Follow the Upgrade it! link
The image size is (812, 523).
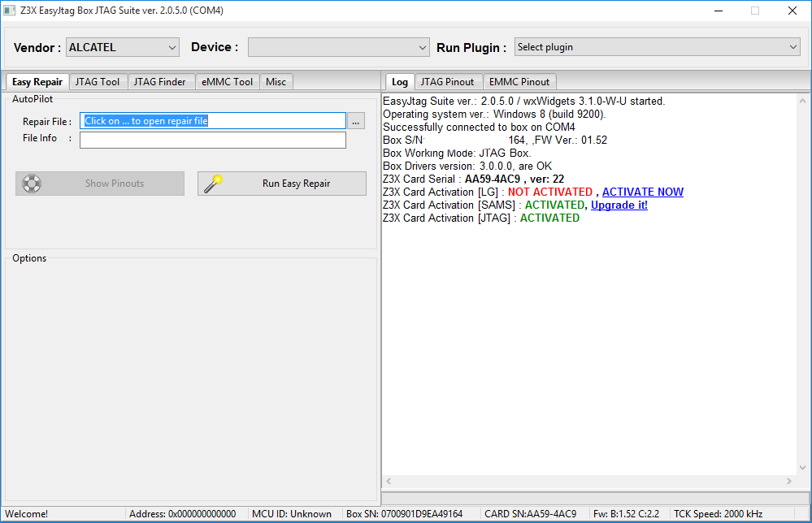[x=619, y=205]
